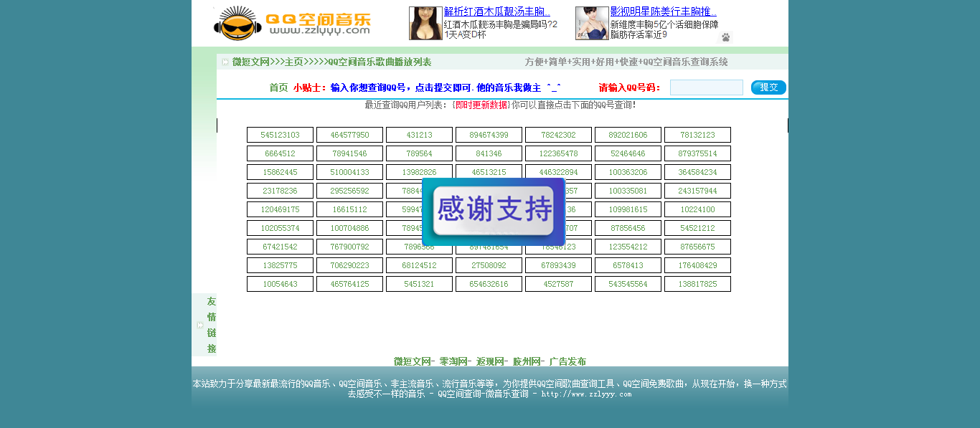This screenshot has width=980, height=428.
Task: Click QQ number 123554212
Action: (x=628, y=247)
